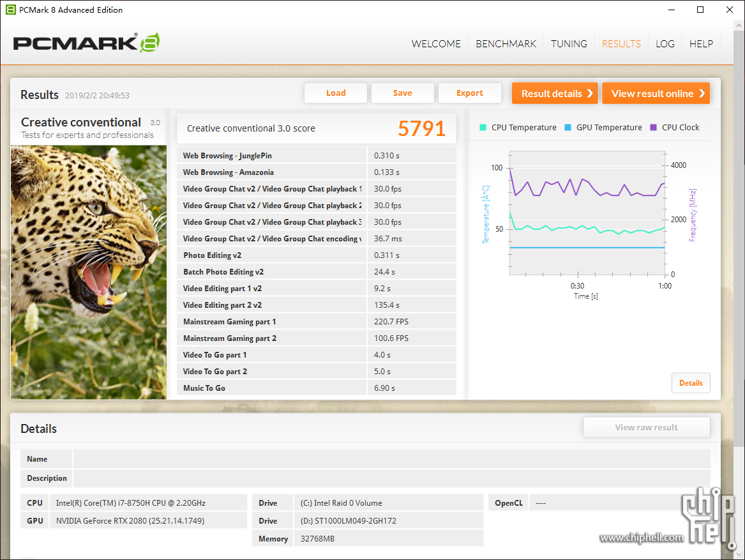This screenshot has width=745, height=560.
Task: Select Video Group Chat encoding row
Action: coord(317,239)
